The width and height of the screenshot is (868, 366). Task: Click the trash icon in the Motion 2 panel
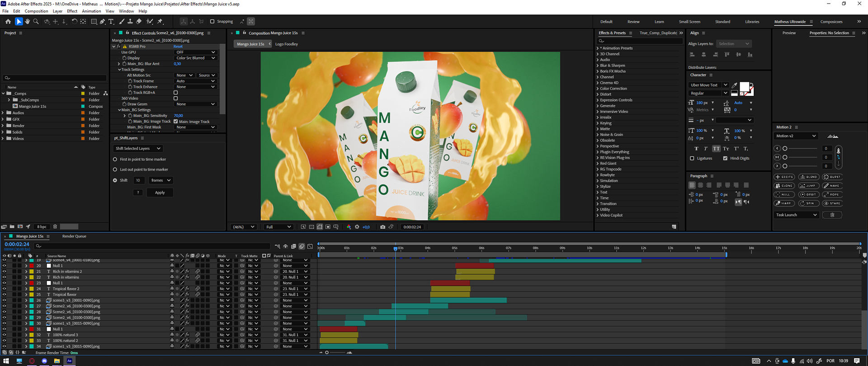tap(832, 215)
